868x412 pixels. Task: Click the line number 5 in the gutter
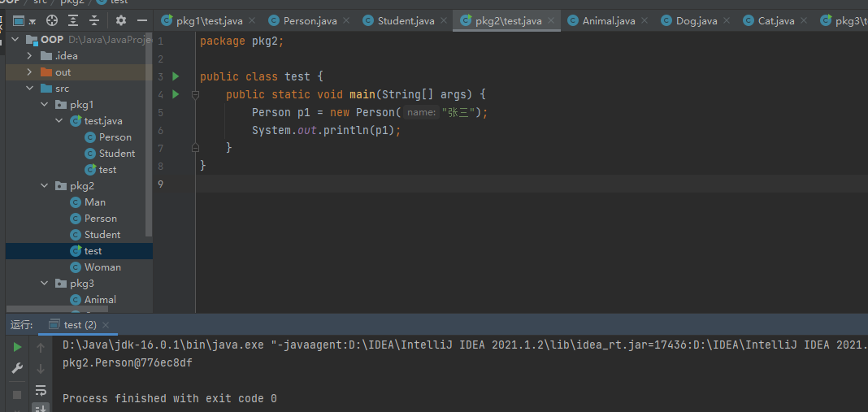[x=160, y=113]
